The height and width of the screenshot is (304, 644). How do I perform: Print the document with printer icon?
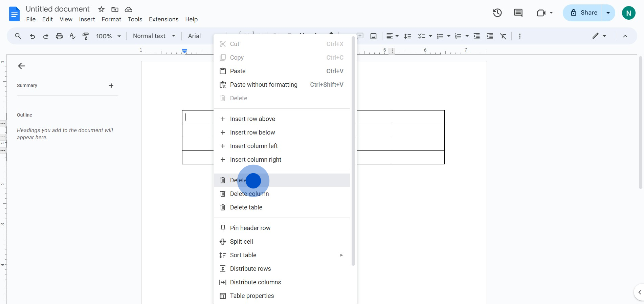[59, 36]
